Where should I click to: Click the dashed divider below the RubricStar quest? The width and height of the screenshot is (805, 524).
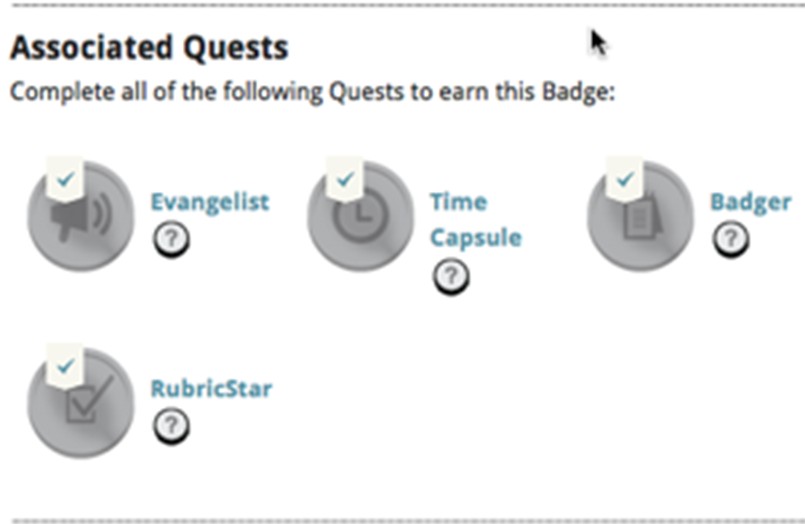(x=400, y=518)
